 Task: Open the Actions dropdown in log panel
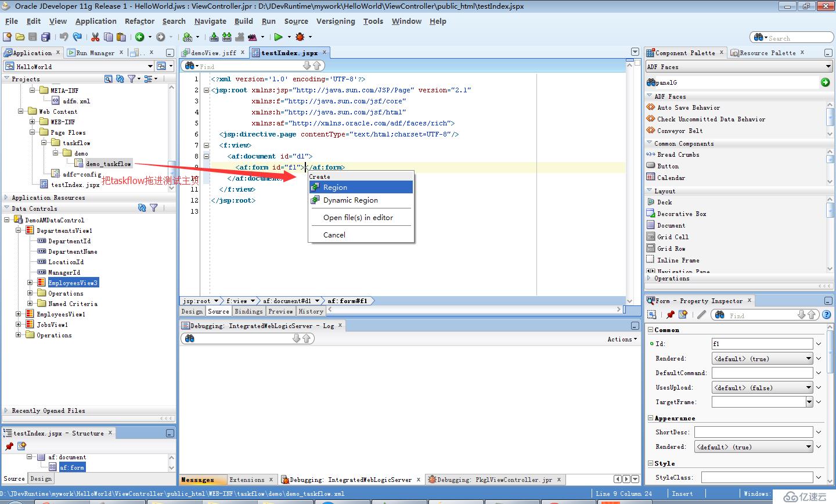tap(622, 339)
